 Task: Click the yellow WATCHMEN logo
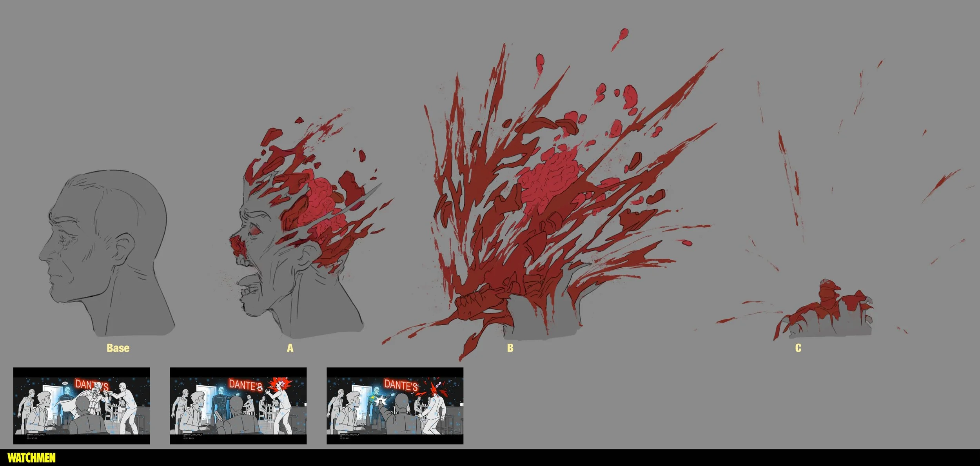coord(31,457)
